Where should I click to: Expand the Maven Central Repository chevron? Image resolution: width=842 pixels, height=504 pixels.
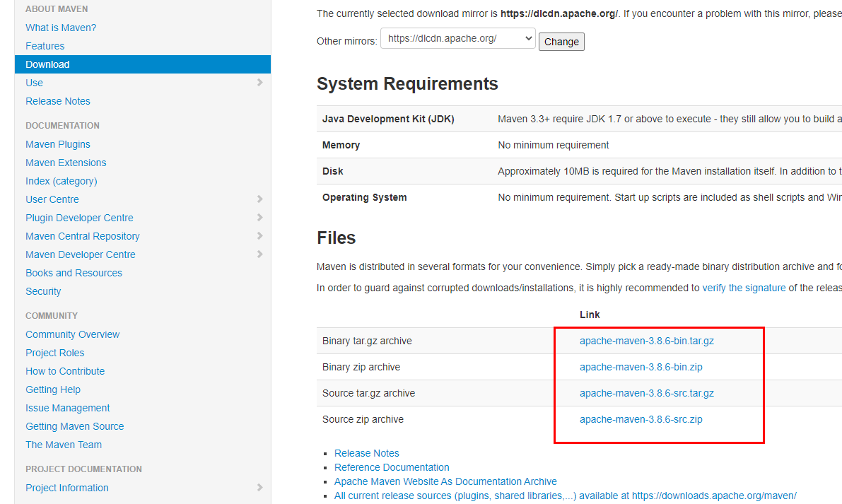(x=260, y=235)
